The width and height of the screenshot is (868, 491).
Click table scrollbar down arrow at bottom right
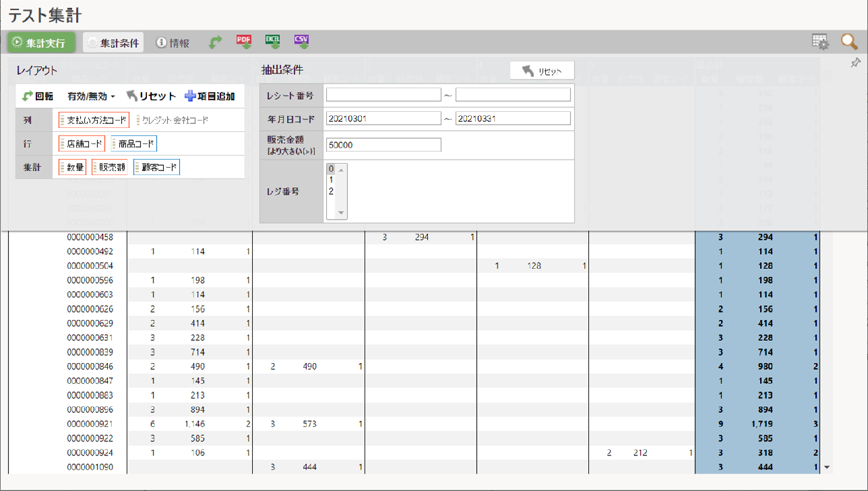tap(827, 467)
